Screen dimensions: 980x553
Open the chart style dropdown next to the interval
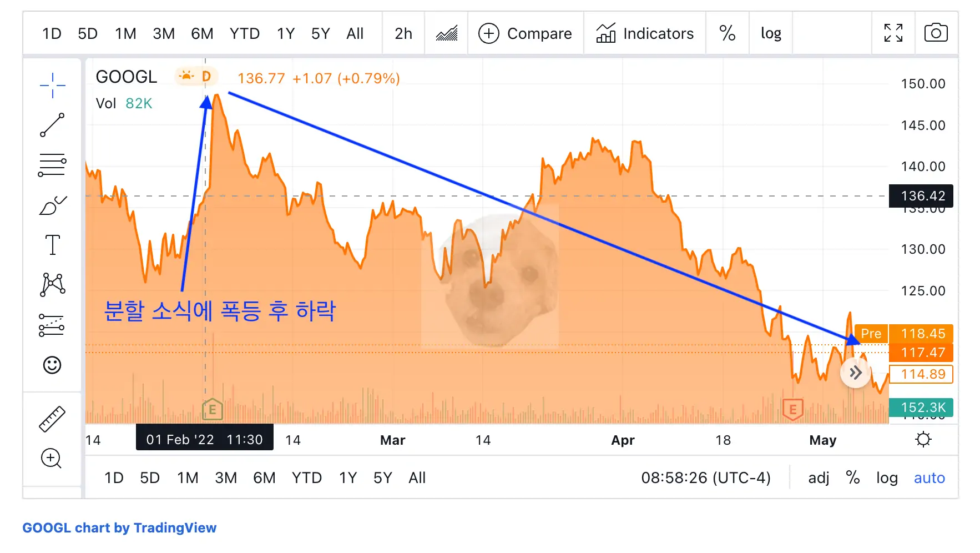pyautogui.click(x=446, y=33)
